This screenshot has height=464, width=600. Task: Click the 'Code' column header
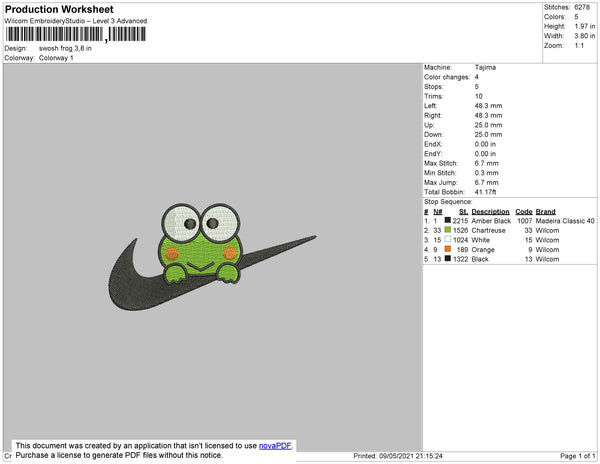click(524, 212)
